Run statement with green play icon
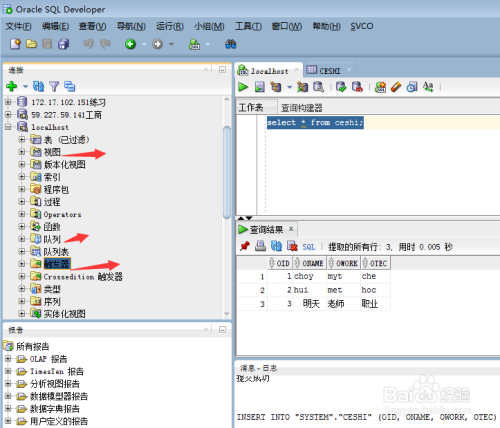 (x=243, y=87)
